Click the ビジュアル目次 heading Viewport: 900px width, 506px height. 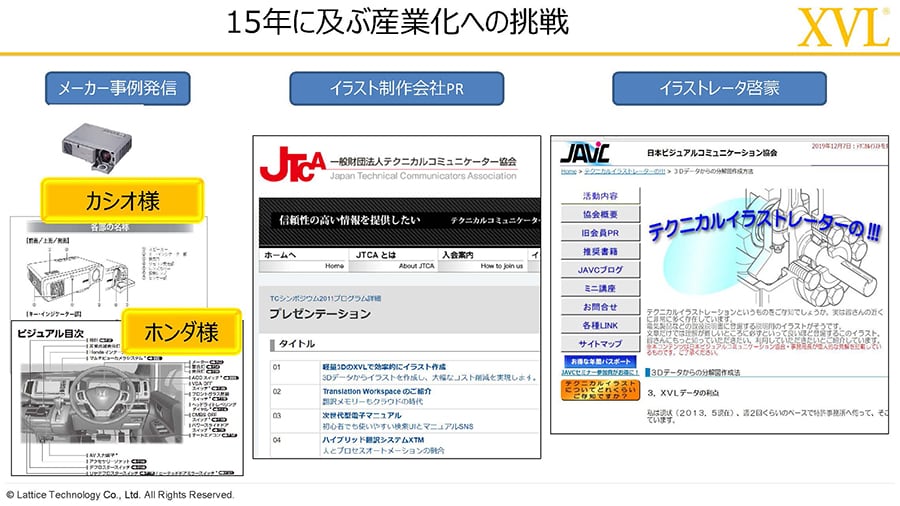(x=51, y=333)
